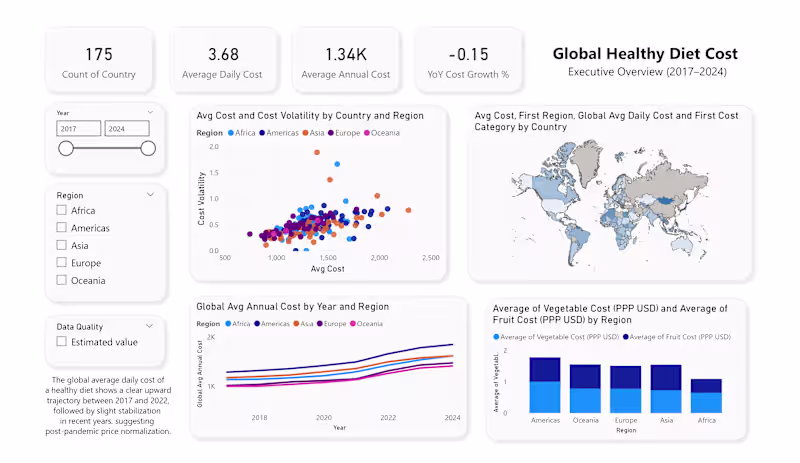This screenshot has width=800, height=463.
Task: Click Americas legend dot in line chart
Action: [x=257, y=324]
